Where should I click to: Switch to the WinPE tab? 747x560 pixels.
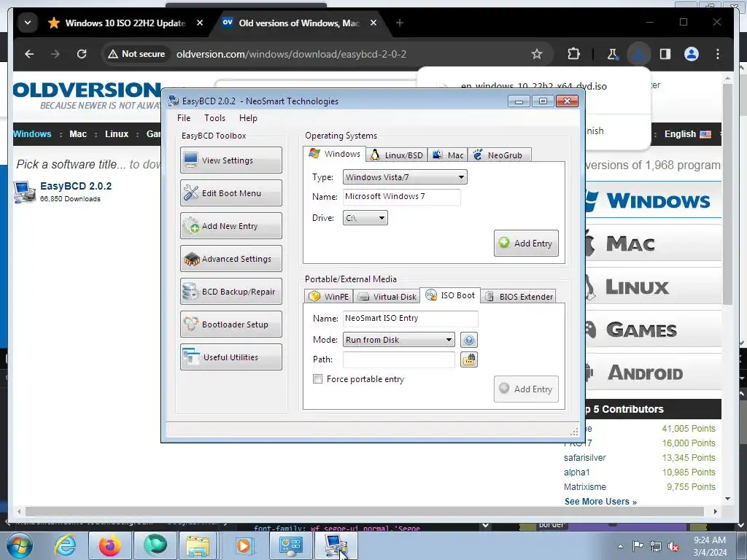point(329,297)
